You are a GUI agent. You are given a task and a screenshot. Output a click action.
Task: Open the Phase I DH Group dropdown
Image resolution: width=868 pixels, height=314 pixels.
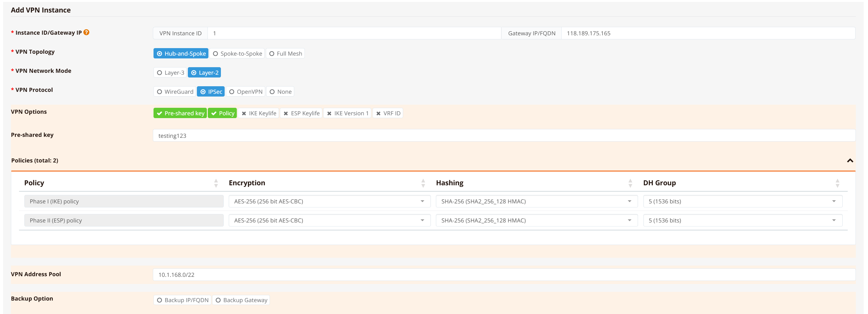tap(742, 201)
